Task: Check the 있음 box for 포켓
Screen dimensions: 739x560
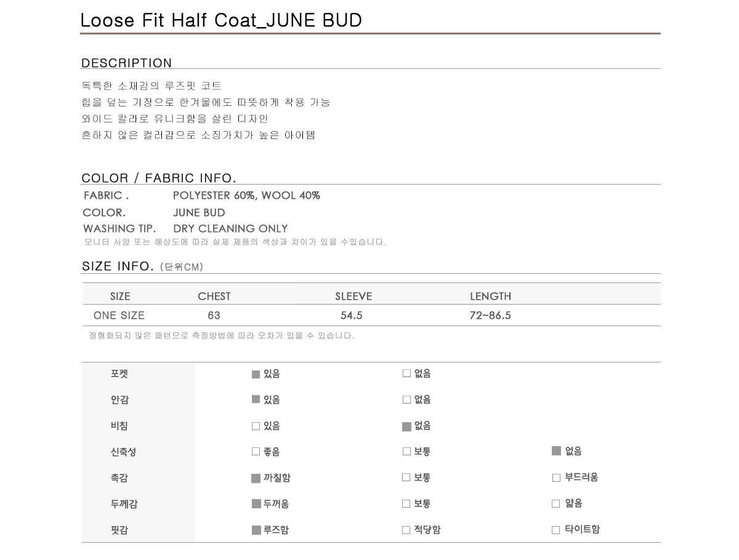Action: (x=256, y=374)
